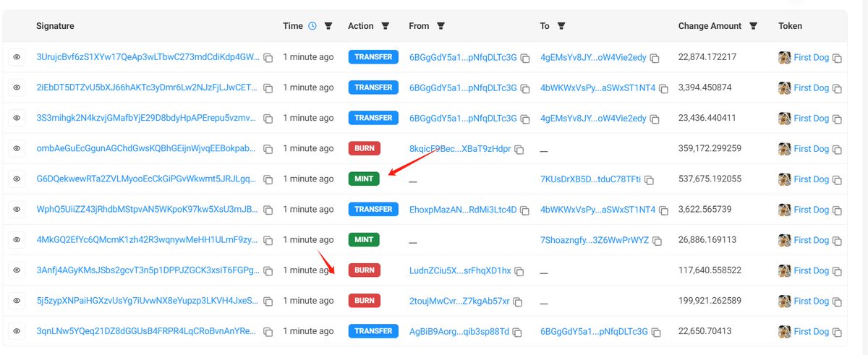Open From address 8kqicF9Bec...XBaT9zHdpr

pos(460,149)
